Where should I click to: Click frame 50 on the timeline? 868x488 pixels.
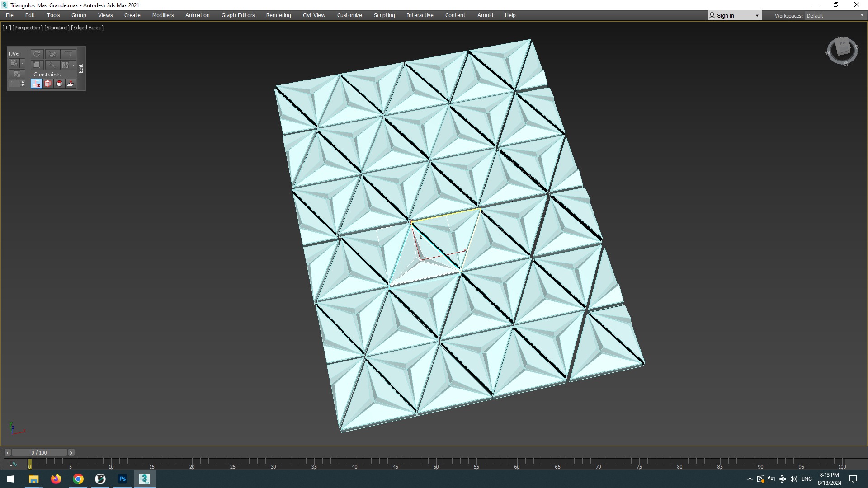click(x=436, y=464)
